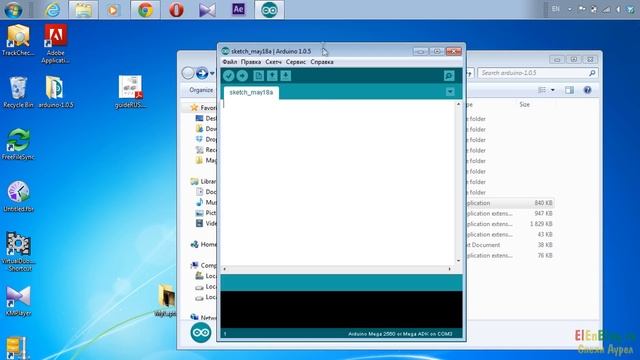640x360 pixels.
Task: Switch to Arduino via the taskbar icon
Action: click(x=269, y=10)
